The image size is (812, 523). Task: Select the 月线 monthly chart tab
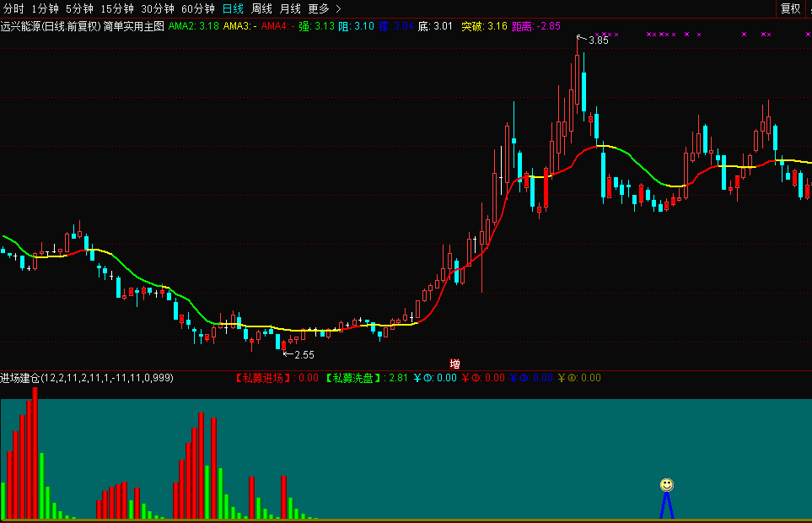289,8
